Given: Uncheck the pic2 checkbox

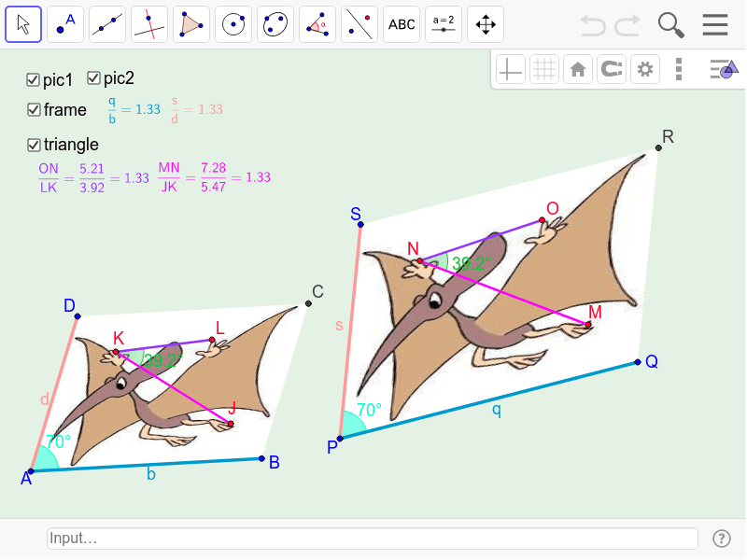Looking at the screenshot, I should 93,78.
